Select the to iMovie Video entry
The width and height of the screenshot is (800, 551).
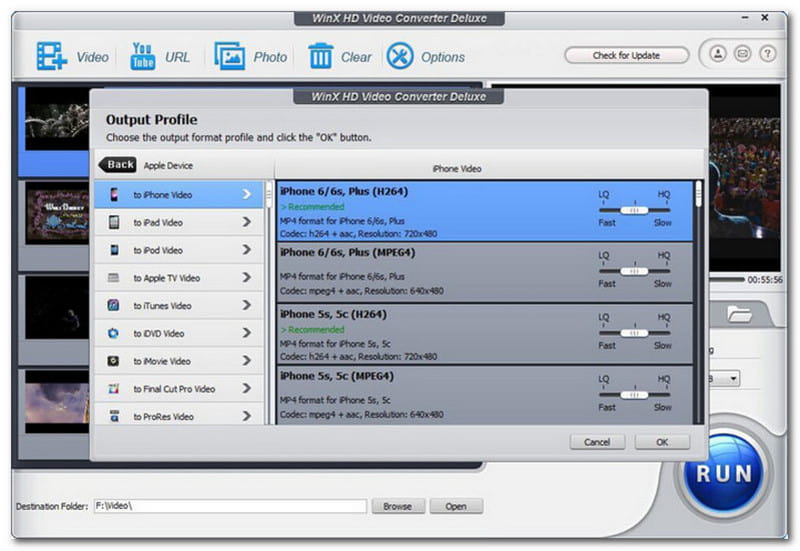click(180, 361)
